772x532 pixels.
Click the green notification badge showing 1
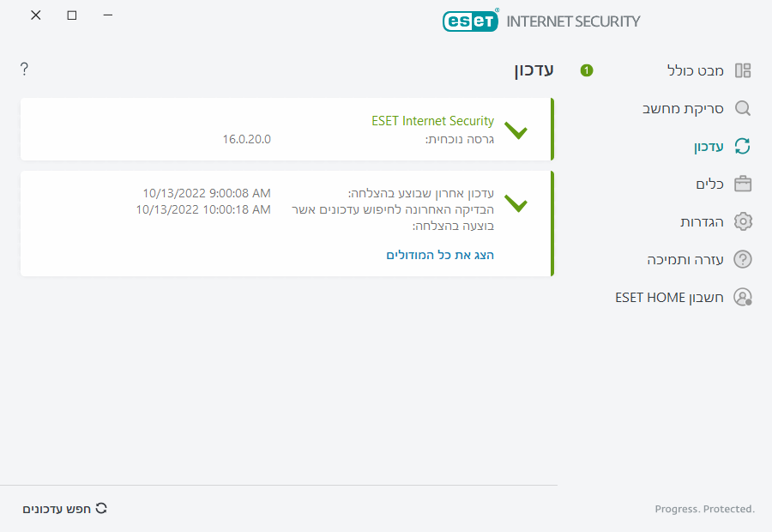coord(587,70)
